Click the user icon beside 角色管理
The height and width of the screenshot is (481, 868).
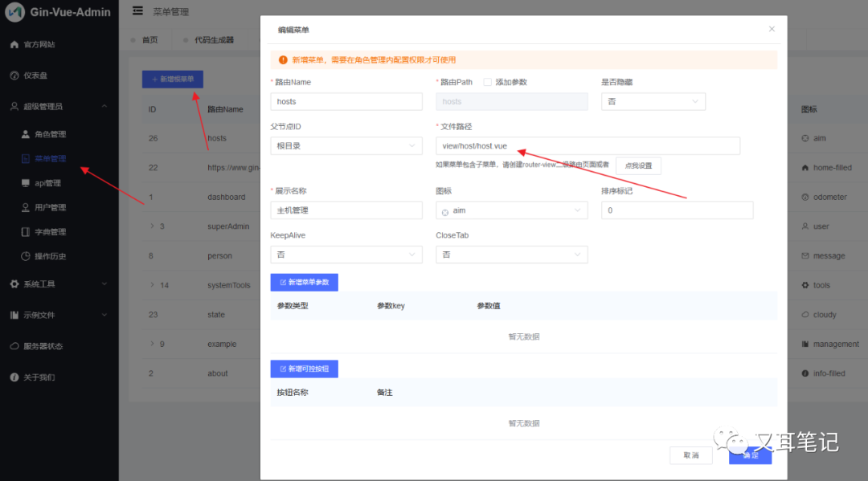click(x=26, y=134)
